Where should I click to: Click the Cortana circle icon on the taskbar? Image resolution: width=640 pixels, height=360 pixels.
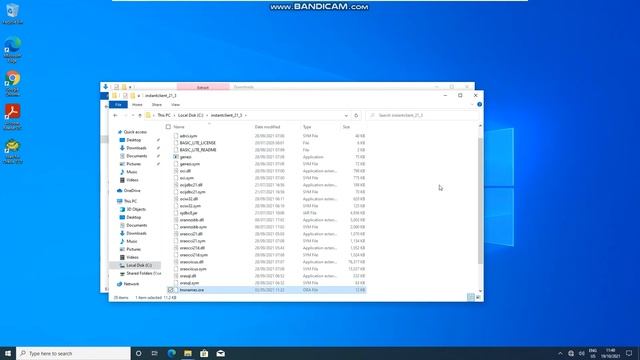(138, 353)
